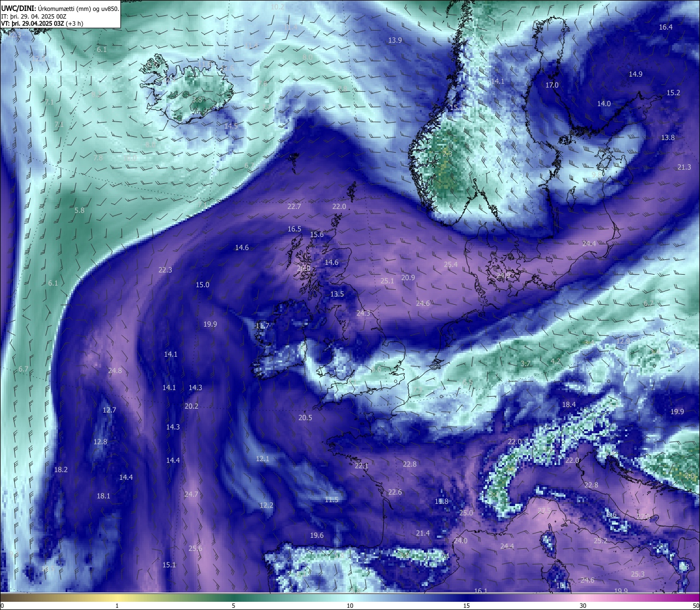Viewport: 700px width, 610px height.
Task: Click the 13.5 value label
Action: [337, 294]
